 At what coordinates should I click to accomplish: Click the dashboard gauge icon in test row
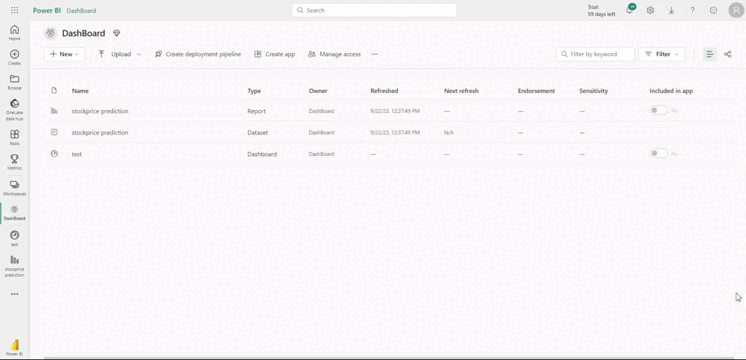coord(54,154)
